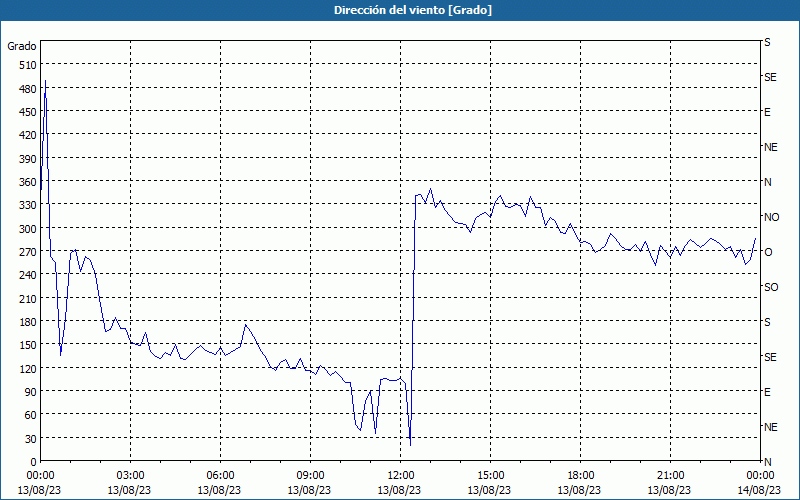Select the 'E' compass label on the 450 gridline

(767, 112)
